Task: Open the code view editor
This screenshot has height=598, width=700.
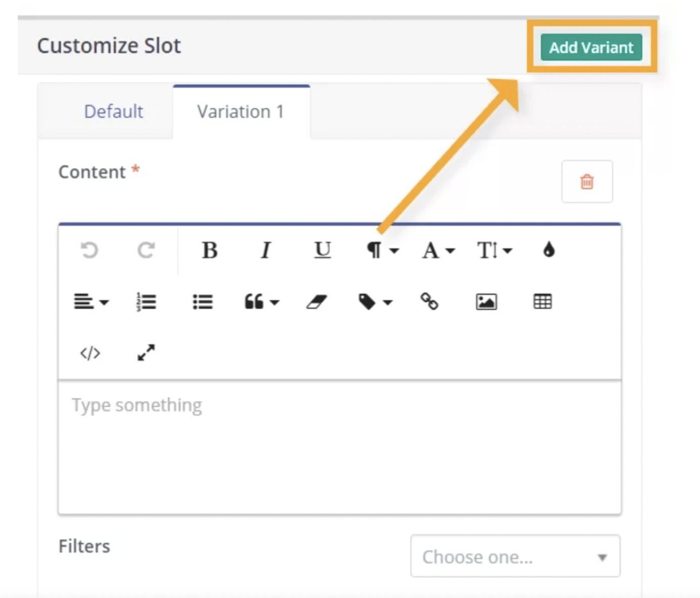Action: pyautogui.click(x=90, y=353)
